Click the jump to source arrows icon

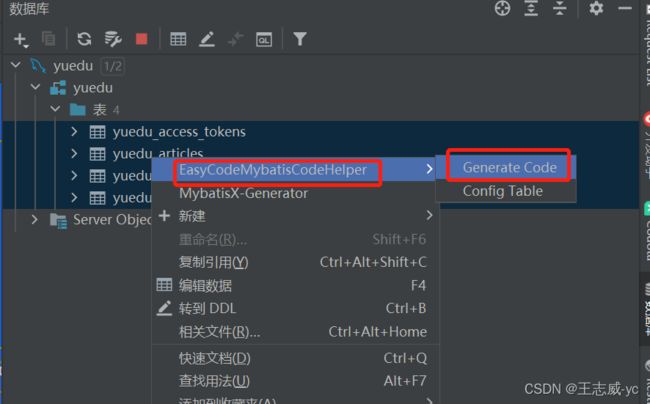coord(235,39)
